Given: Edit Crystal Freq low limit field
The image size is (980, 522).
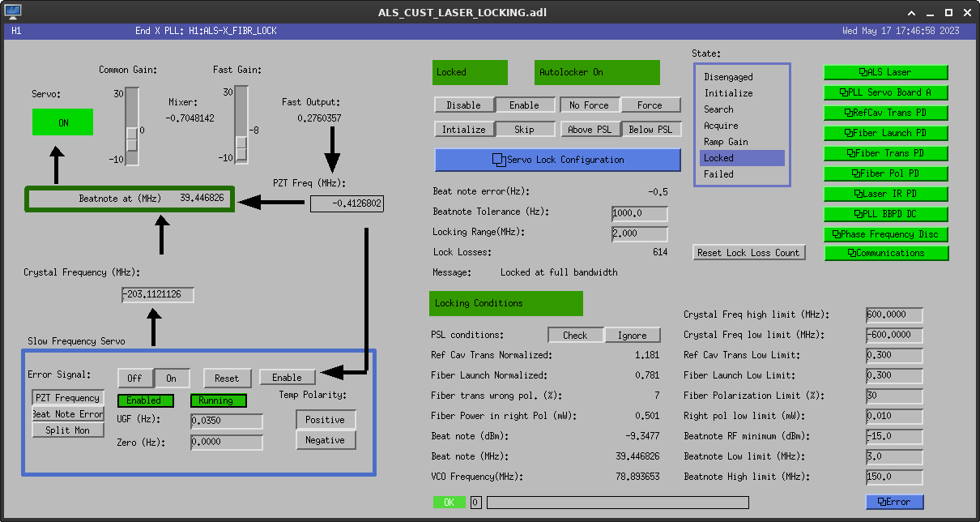Looking at the screenshot, I should [894, 335].
